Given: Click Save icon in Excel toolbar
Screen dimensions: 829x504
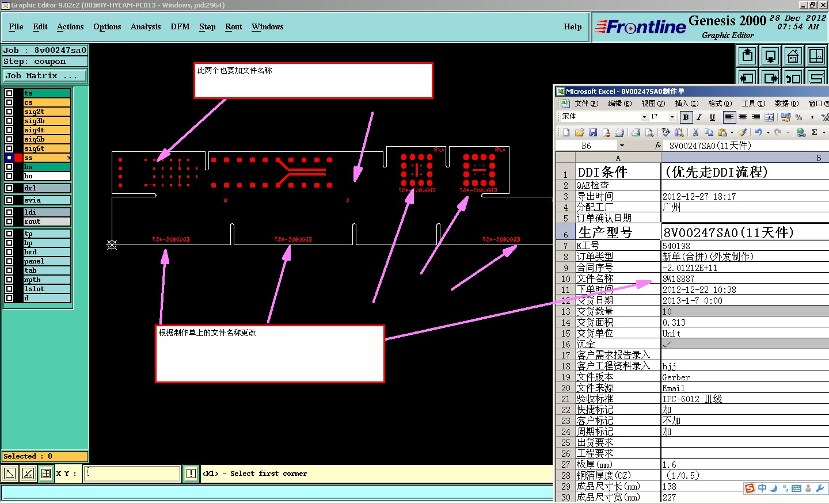Looking at the screenshot, I should coord(593,132).
